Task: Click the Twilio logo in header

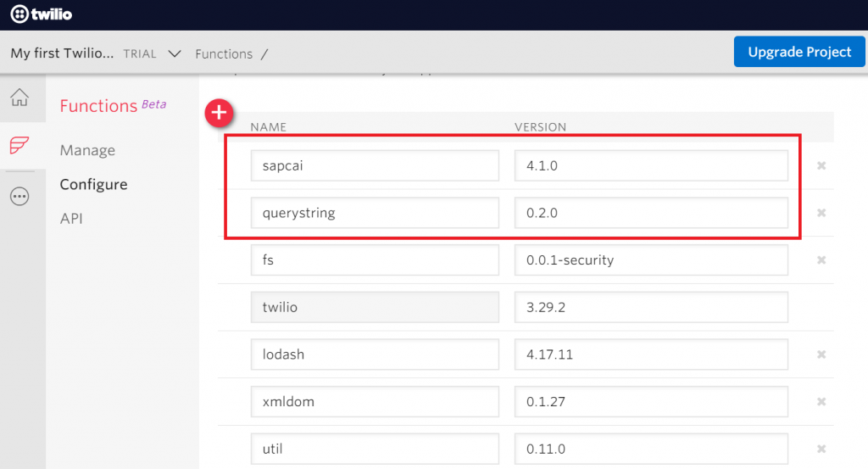Action: click(41, 14)
